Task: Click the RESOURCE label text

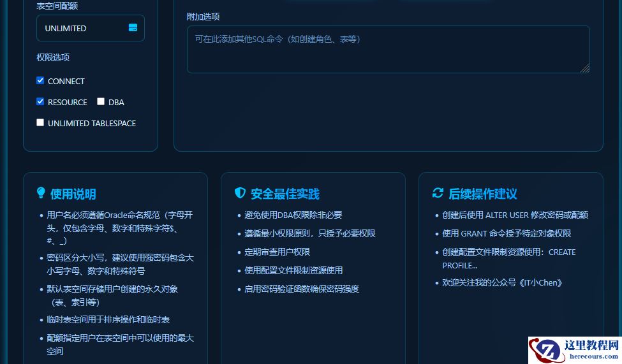Action: click(68, 102)
